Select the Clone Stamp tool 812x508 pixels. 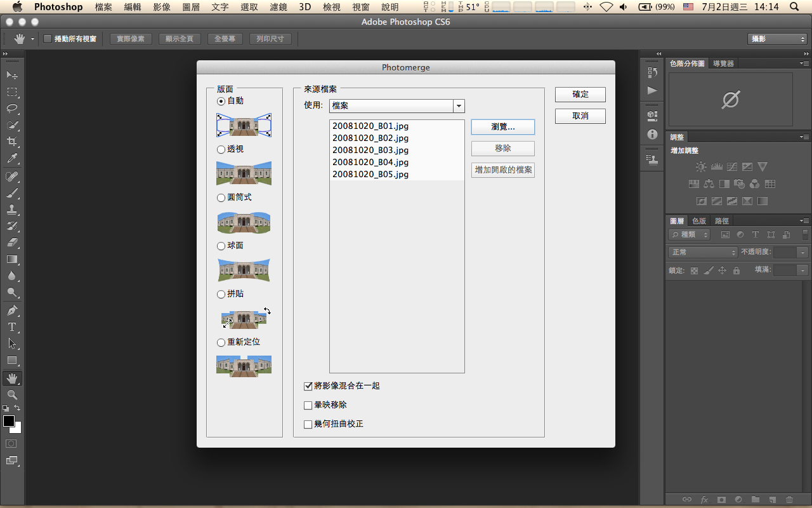[12, 209]
